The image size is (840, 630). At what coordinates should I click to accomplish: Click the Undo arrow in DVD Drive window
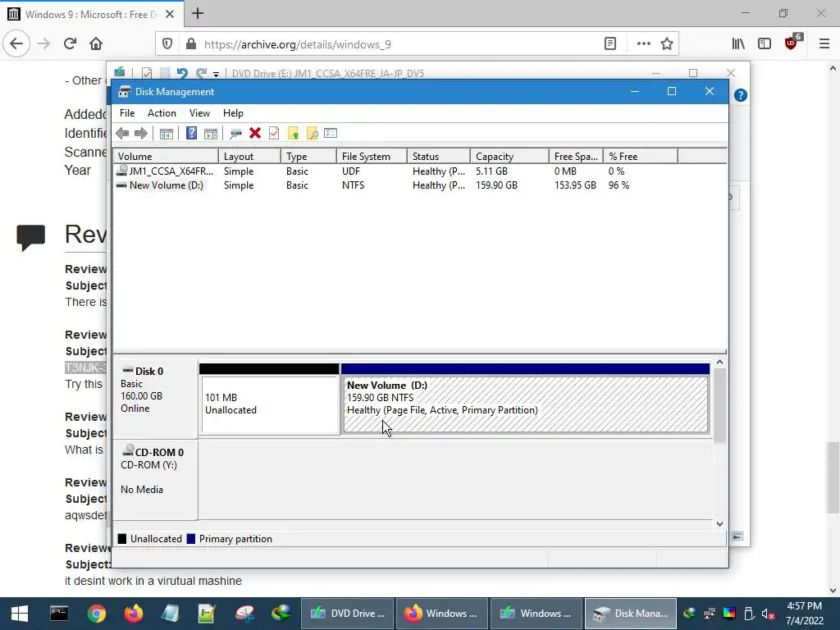click(182, 73)
